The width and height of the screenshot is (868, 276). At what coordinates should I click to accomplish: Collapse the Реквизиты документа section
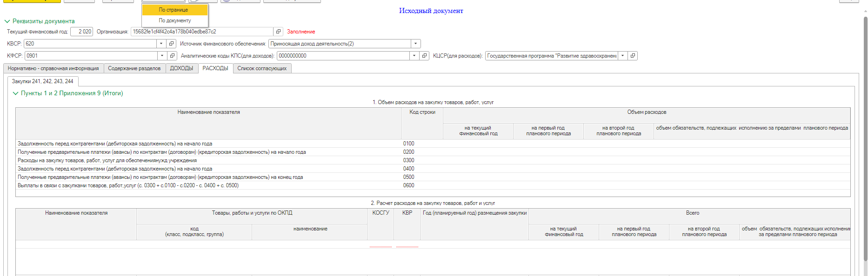click(x=7, y=21)
